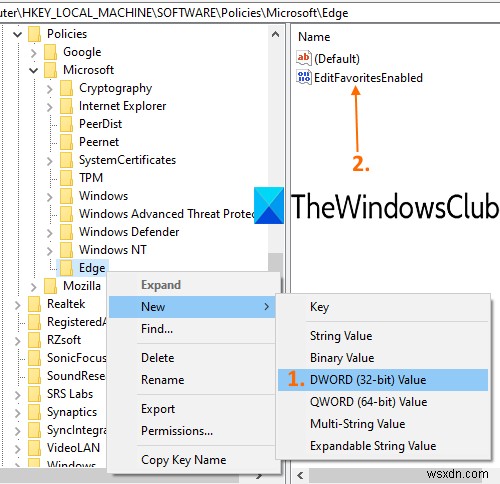500x484 pixels.
Task: Collapse the Policies tree node
Action: [18, 34]
